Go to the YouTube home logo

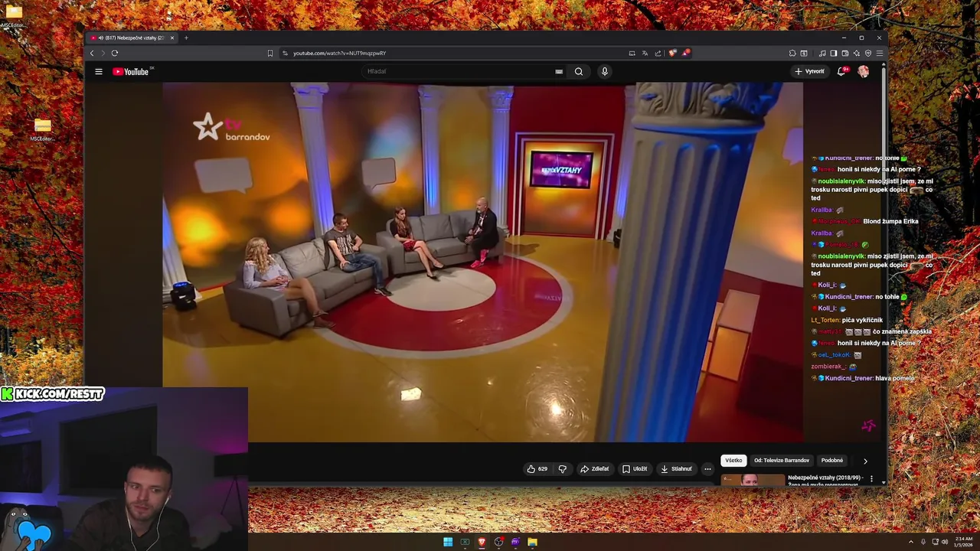pos(130,71)
